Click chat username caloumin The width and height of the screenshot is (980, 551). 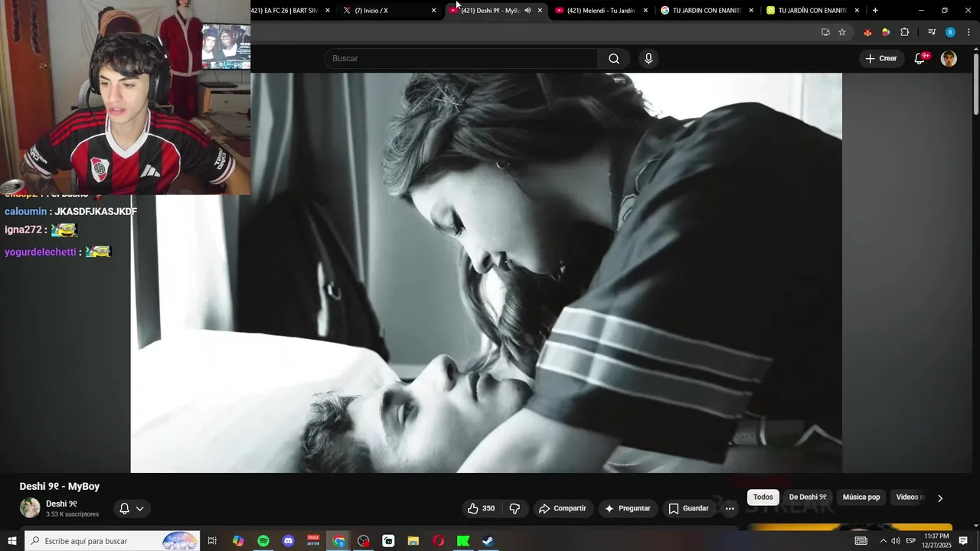pyautogui.click(x=25, y=212)
